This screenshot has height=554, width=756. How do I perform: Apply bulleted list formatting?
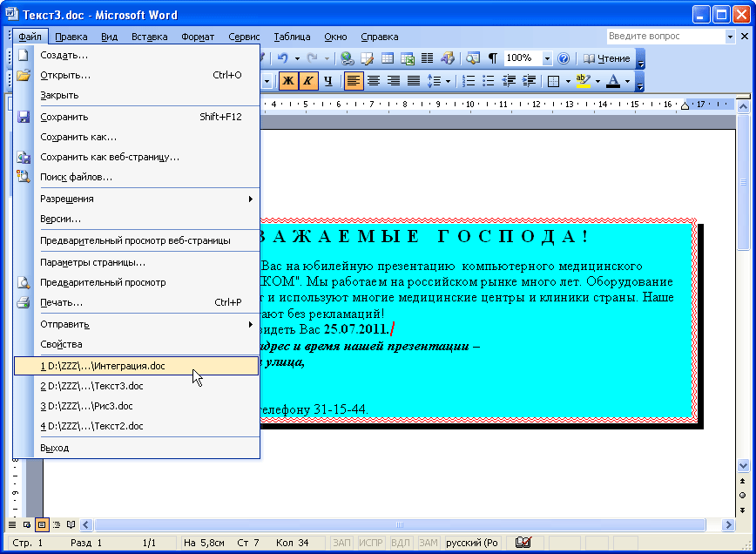pyautogui.click(x=489, y=81)
